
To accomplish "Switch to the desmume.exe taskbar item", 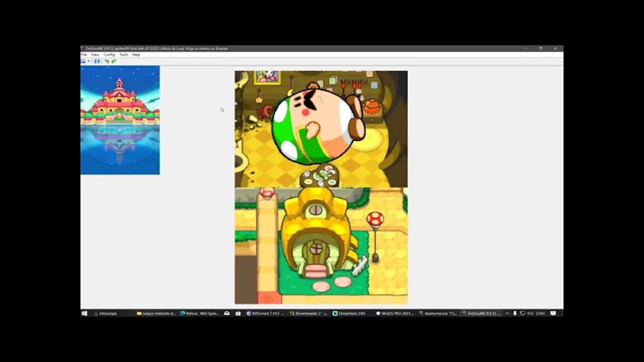I will pos(438,313).
